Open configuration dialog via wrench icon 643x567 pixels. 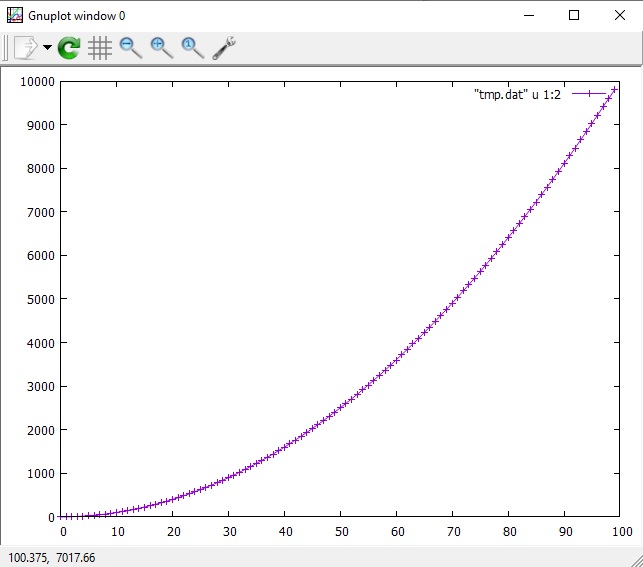(x=224, y=47)
